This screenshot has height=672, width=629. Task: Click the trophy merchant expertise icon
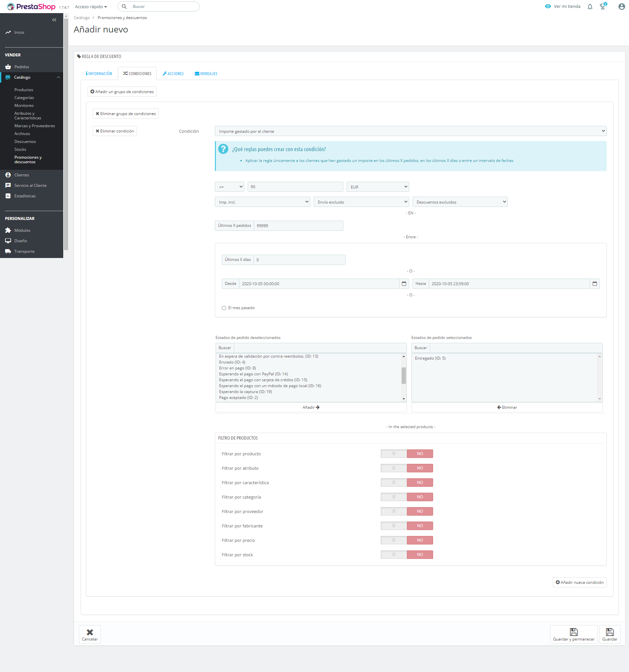pos(603,7)
